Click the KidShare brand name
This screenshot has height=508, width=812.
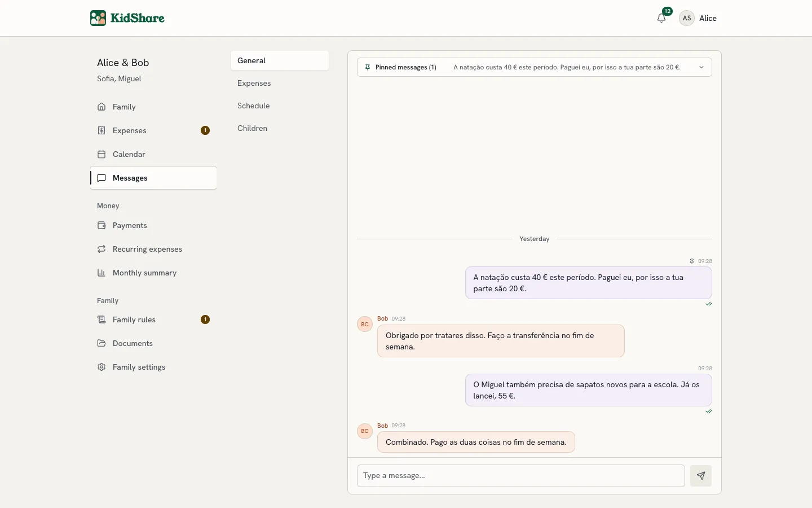pos(138,18)
